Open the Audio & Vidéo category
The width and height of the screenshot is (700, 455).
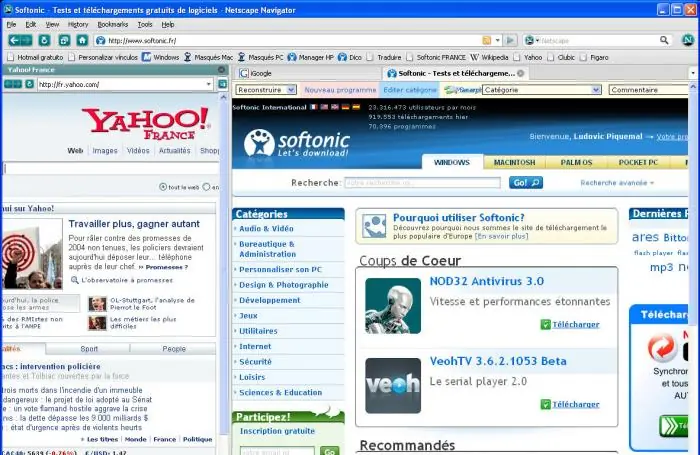tap(266, 229)
